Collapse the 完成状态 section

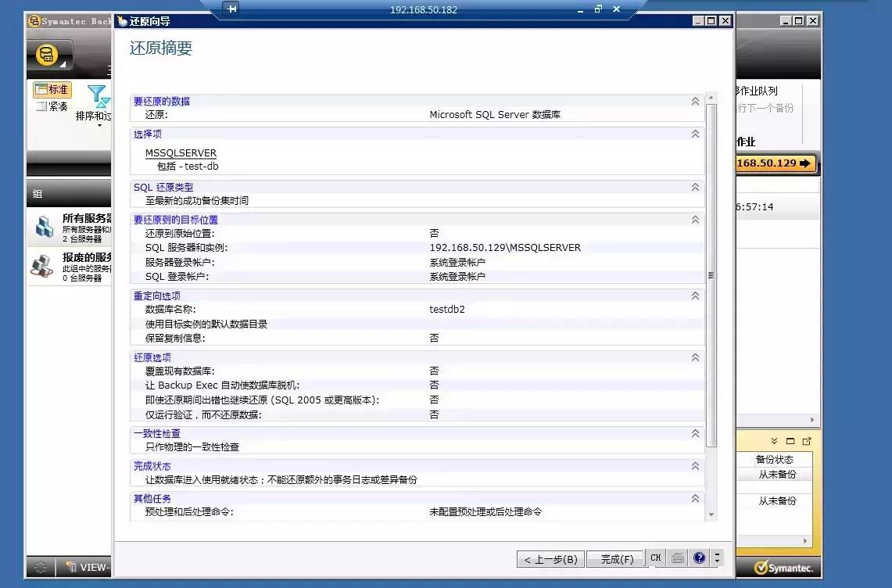695,466
